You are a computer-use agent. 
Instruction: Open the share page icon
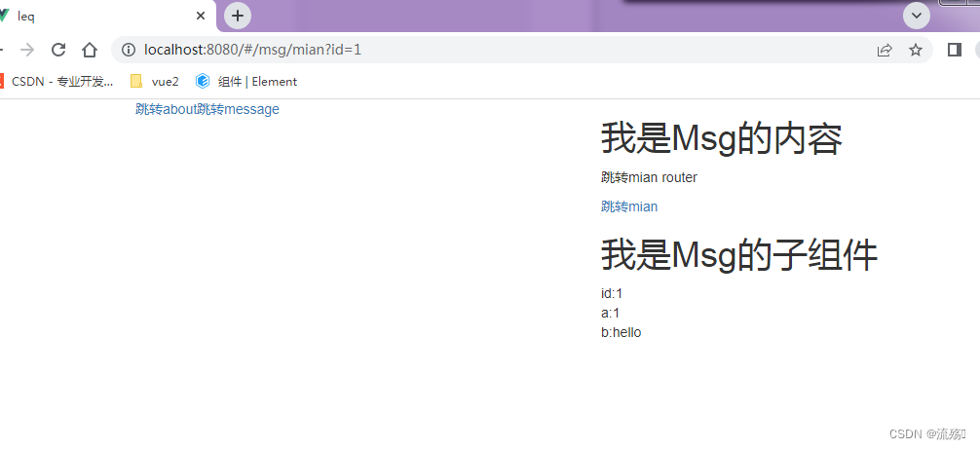click(884, 50)
